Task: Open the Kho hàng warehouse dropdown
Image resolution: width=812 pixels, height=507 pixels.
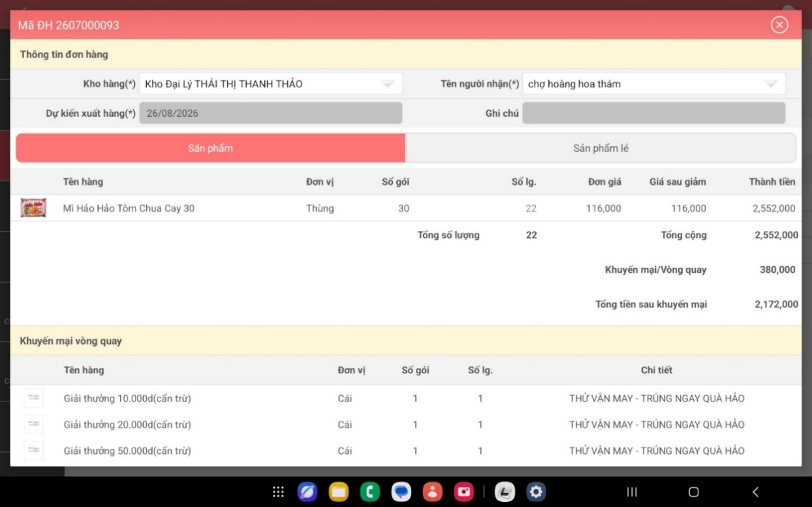Action: (x=271, y=84)
